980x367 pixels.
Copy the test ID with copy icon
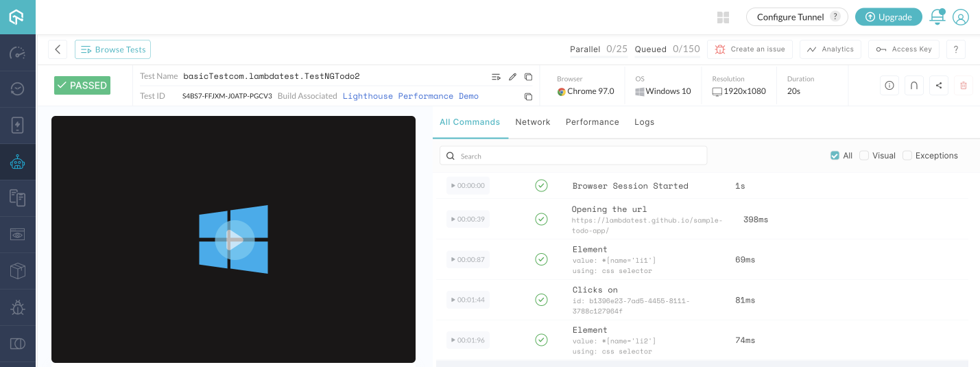click(528, 97)
